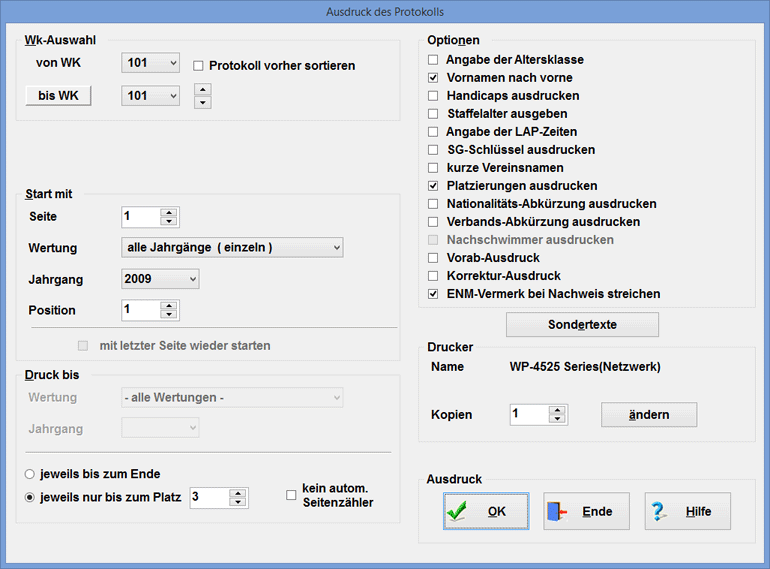Select jeweils bis zum Ende radio button

[32, 473]
